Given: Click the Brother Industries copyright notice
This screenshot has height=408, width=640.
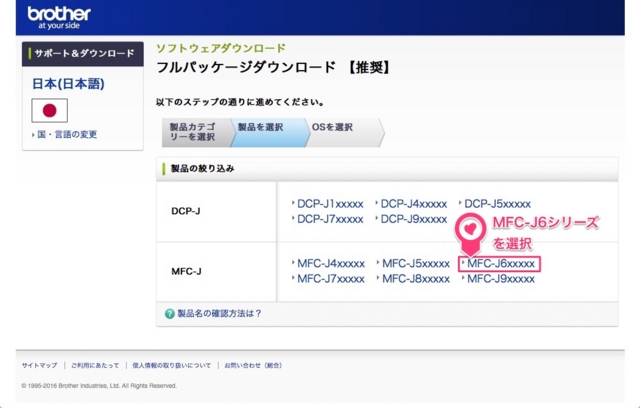Looking at the screenshot, I should pyautogui.click(x=99, y=386).
